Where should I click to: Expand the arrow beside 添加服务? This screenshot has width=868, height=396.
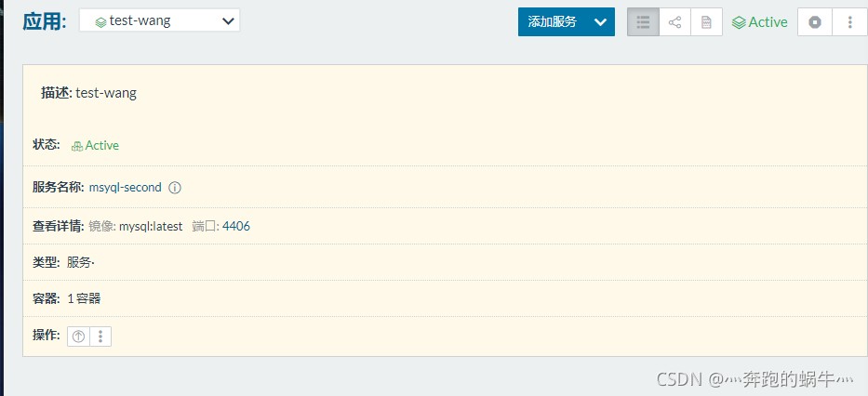[x=600, y=22]
